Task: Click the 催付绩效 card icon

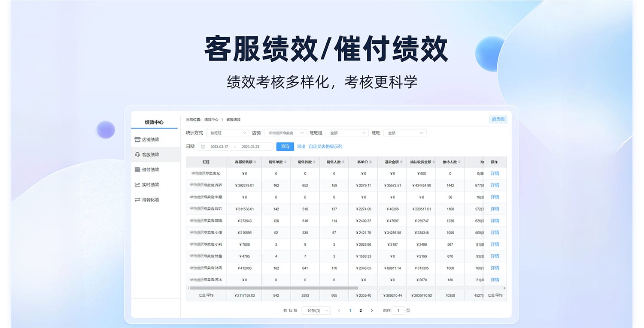Action: tap(137, 169)
